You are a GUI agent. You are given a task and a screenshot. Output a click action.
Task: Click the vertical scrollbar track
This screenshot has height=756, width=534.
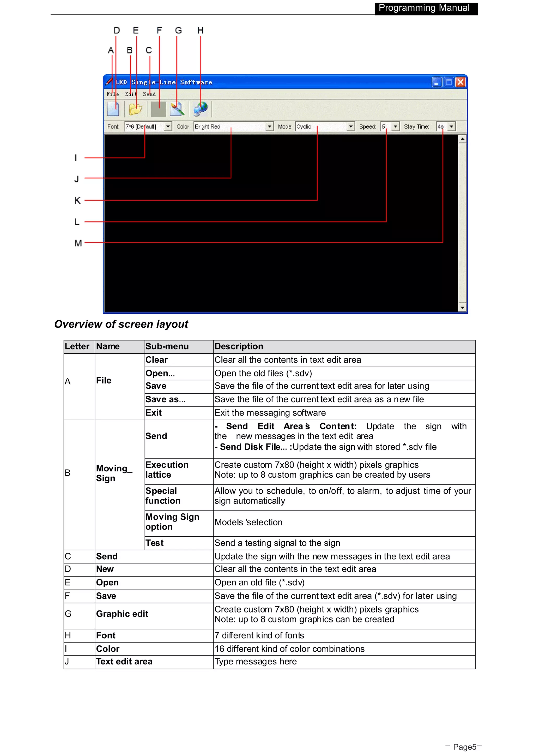[463, 223]
